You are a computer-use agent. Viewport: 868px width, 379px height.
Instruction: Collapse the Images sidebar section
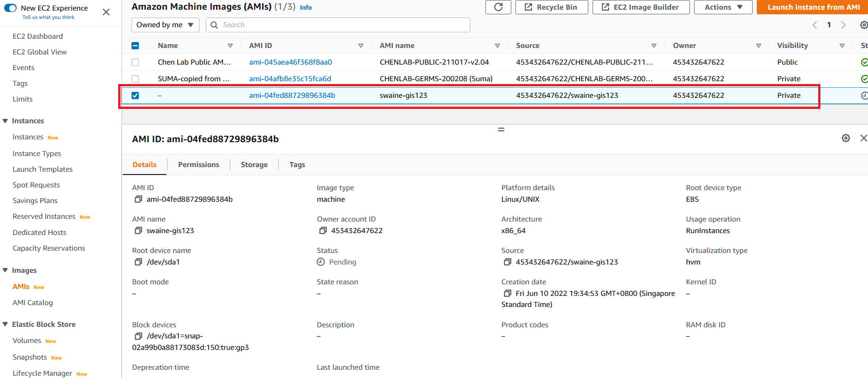tap(6, 271)
